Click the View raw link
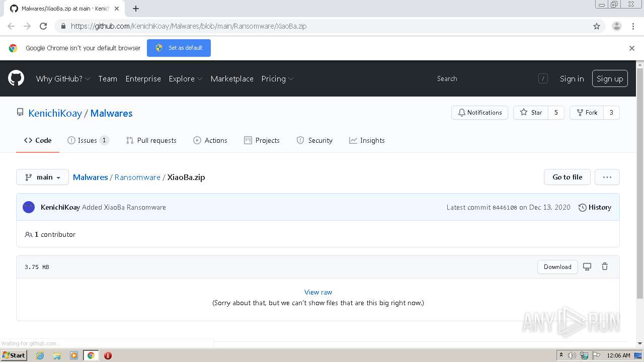The image size is (644, 362). [x=318, y=292]
